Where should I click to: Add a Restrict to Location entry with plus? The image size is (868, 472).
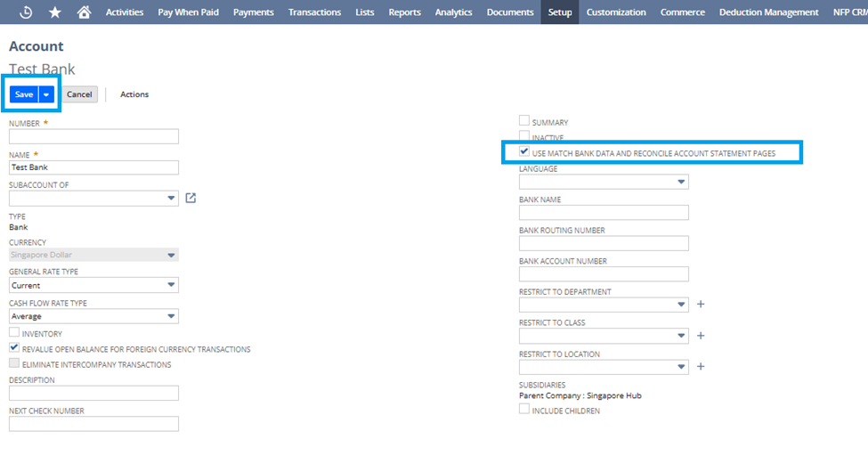point(701,366)
